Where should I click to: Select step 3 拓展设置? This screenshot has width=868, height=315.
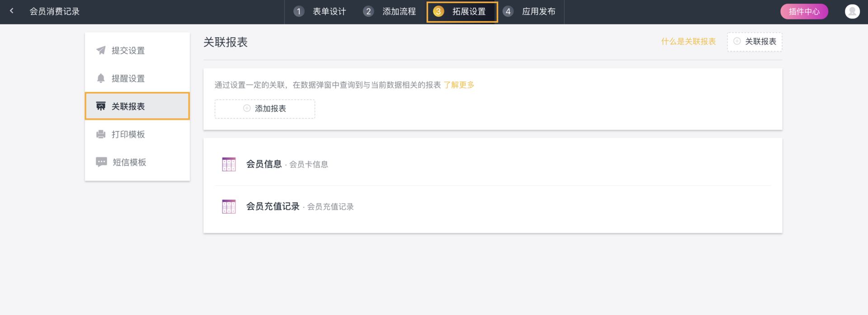coord(462,12)
